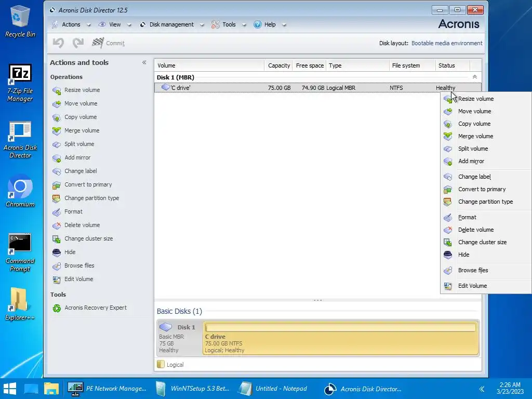This screenshot has width=532, height=399.
Task: Click Resize volume icon in the Operations sidebar
Action: [x=57, y=90]
